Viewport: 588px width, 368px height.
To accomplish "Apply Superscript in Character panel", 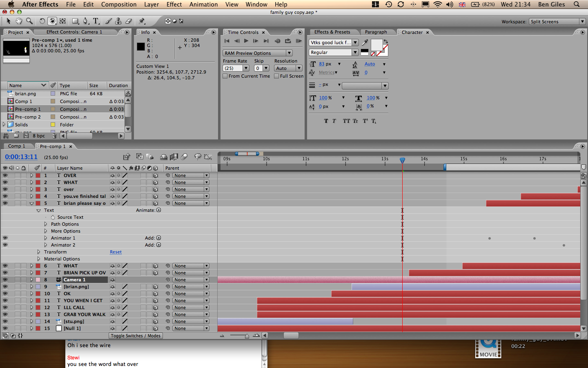I will tap(365, 121).
